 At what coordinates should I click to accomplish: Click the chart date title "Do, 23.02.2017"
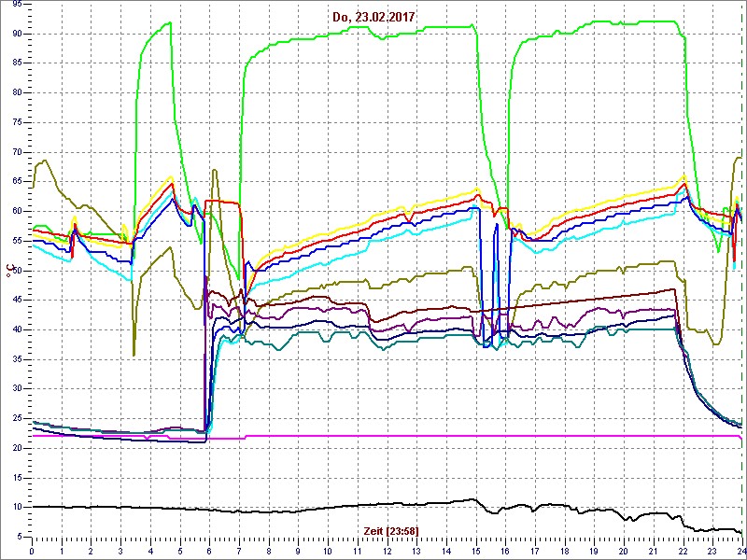(374, 18)
